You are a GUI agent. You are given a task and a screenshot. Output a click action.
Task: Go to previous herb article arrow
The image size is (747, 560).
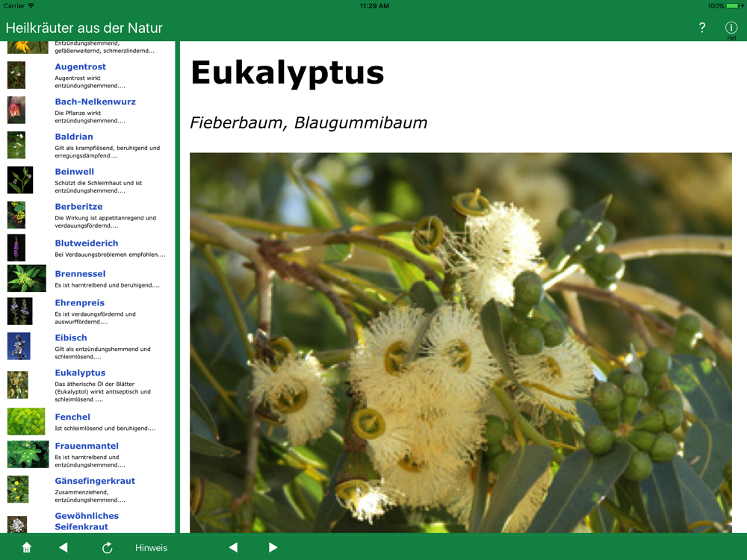pyautogui.click(x=233, y=547)
